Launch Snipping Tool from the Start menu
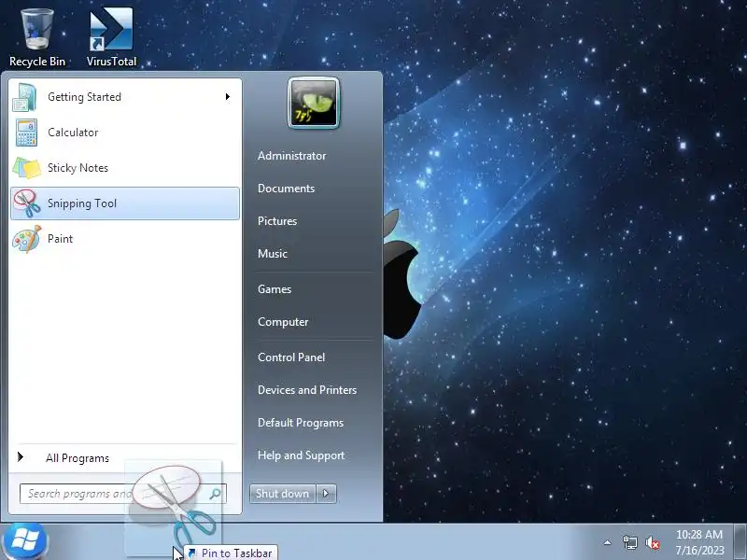The height and width of the screenshot is (560, 747). click(125, 203)
